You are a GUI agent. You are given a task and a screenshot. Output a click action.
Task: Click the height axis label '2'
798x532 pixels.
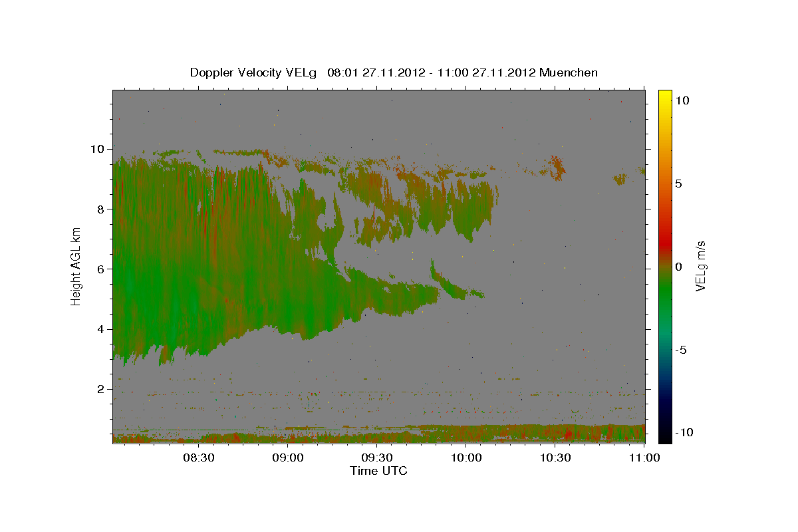(x=101, y=389)
